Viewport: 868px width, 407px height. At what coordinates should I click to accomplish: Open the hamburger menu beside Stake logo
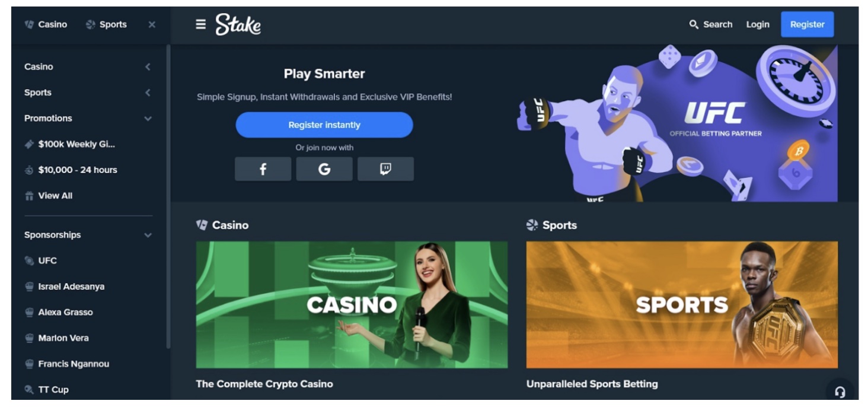coord(201,24)
